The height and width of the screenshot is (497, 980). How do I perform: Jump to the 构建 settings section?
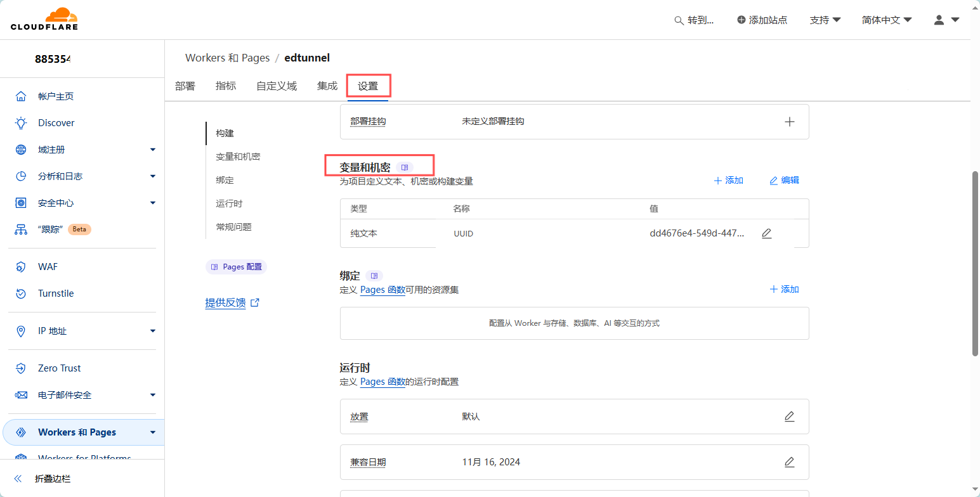[225, 133]
